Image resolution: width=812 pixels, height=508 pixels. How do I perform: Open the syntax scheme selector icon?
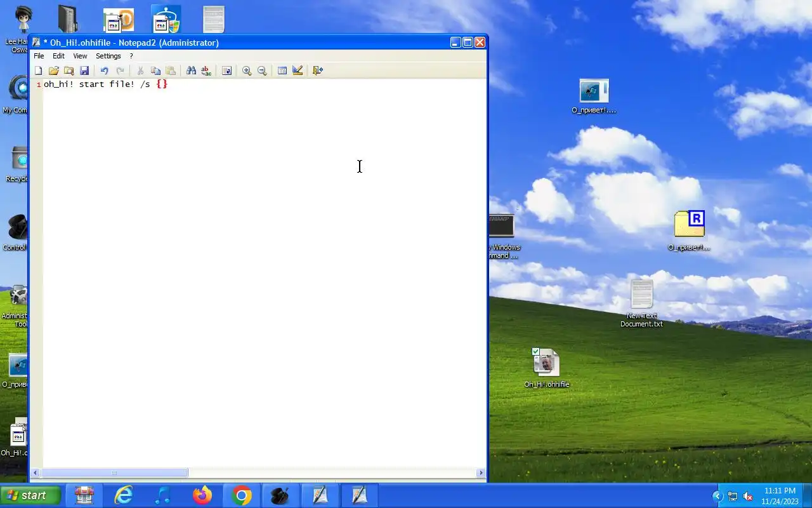point(282,70)
